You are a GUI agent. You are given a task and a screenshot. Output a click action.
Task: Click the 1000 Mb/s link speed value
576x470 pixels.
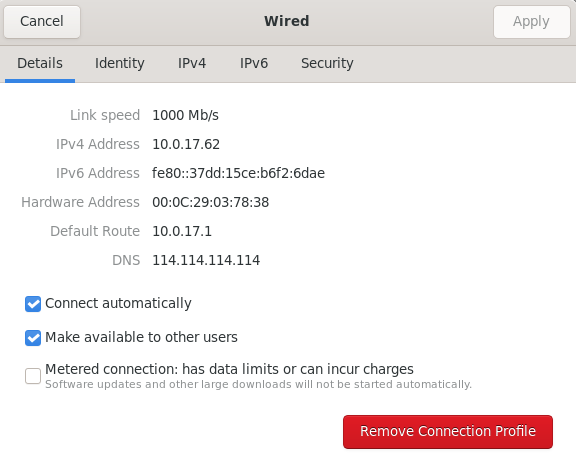tap(186, 115)
